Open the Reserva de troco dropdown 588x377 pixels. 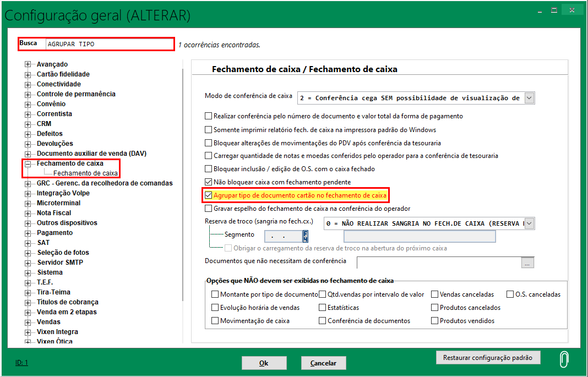point(529,223)
